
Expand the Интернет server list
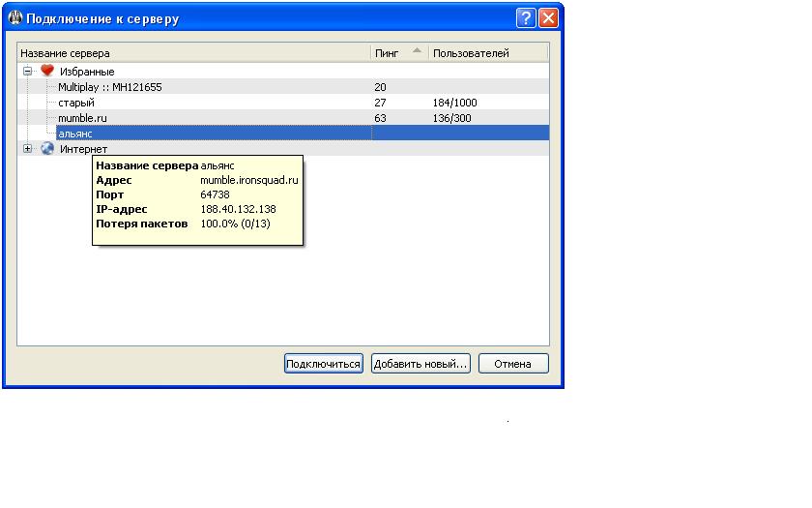tap(28, 149)
